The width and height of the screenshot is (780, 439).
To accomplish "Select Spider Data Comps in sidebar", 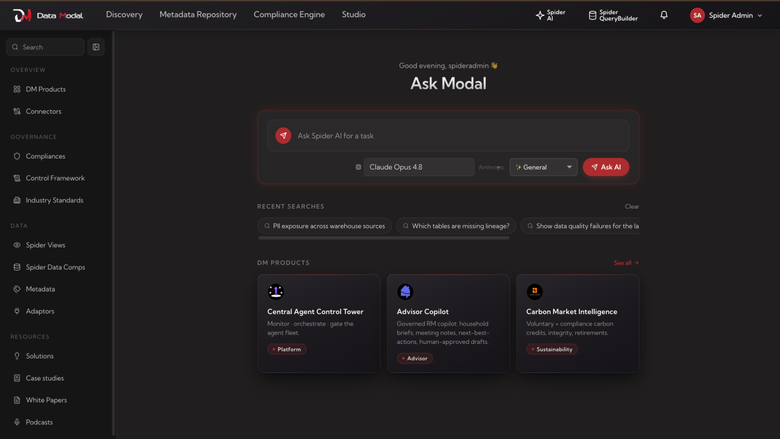I will pos(56,267).
